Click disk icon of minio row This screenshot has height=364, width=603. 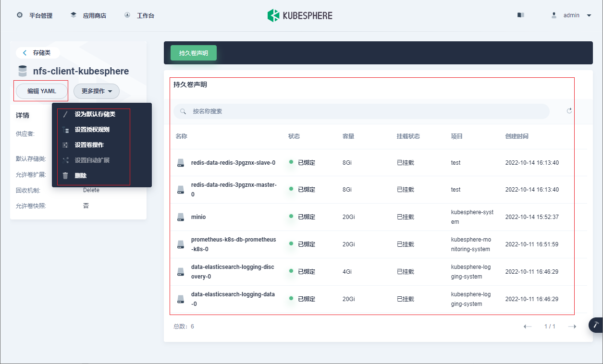pos(180,217)
